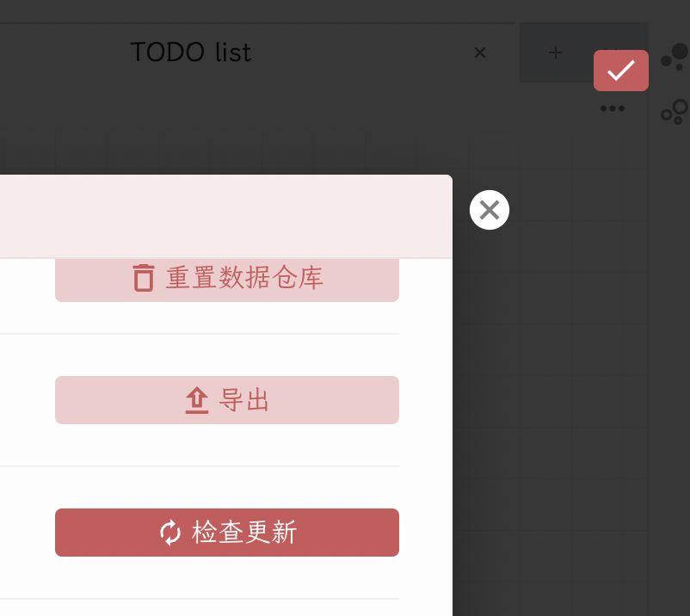
Task: Dismiss the settings dialog with the X
Action: coord(489,209)
